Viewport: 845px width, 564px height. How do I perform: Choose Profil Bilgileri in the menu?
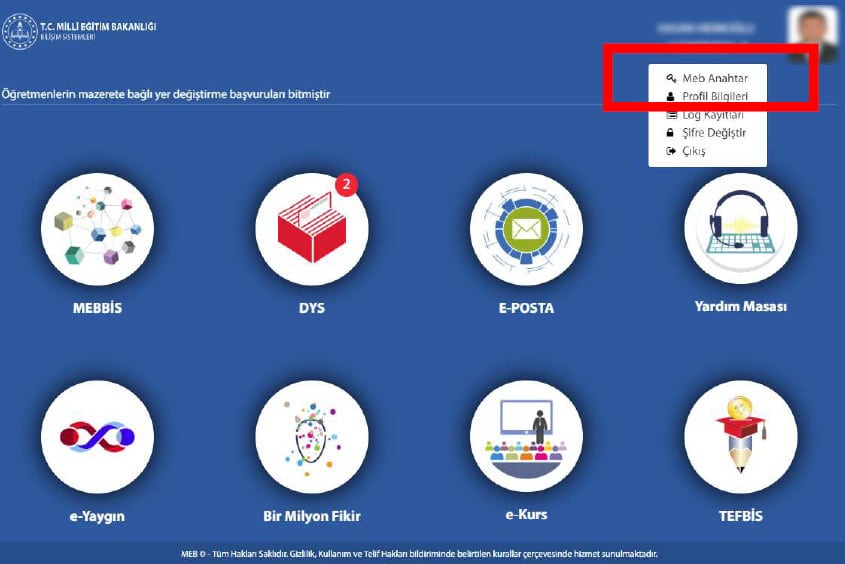(708, 96)
